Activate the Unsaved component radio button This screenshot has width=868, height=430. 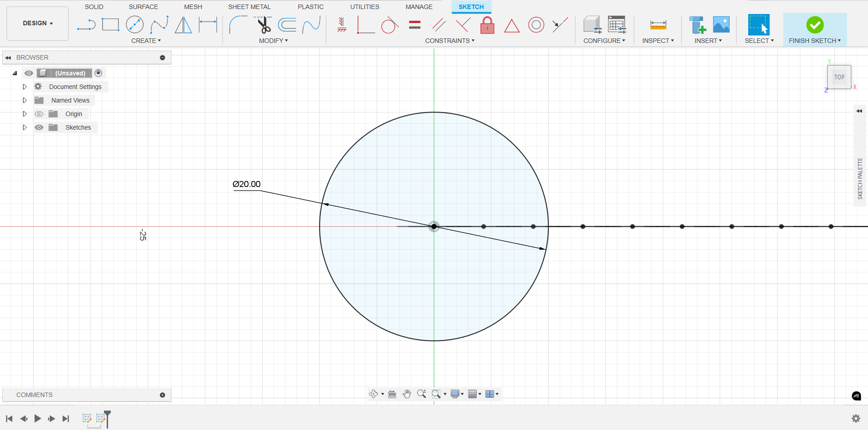click(x=98, y=73)
